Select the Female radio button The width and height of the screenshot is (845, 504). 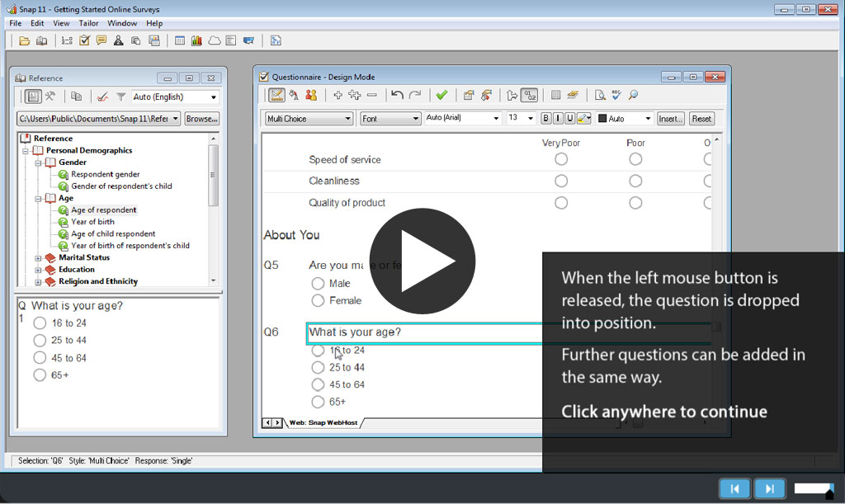pos(318,300)
